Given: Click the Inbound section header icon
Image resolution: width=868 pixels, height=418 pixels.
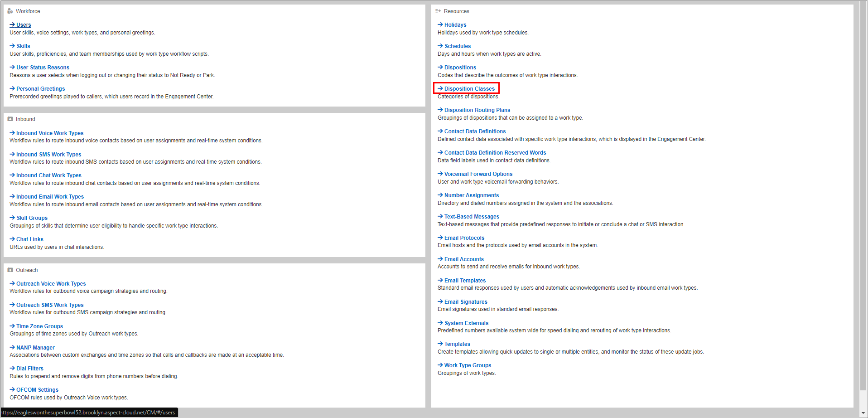Looking at the screenshot, I should [10, 119].
